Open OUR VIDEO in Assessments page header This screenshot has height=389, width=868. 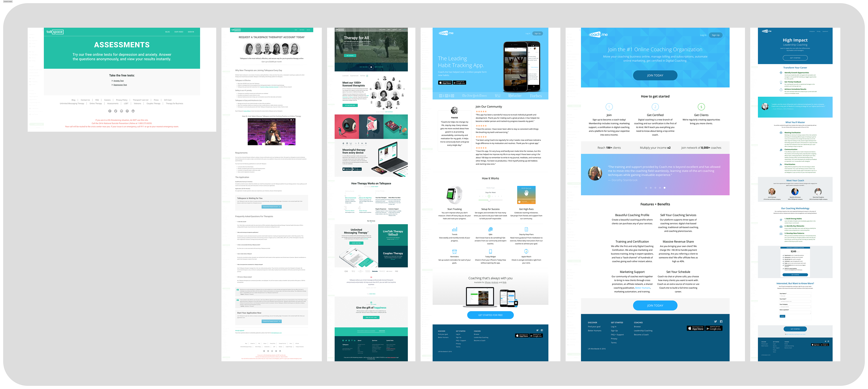pyautogui.click(x=179, y=32)
